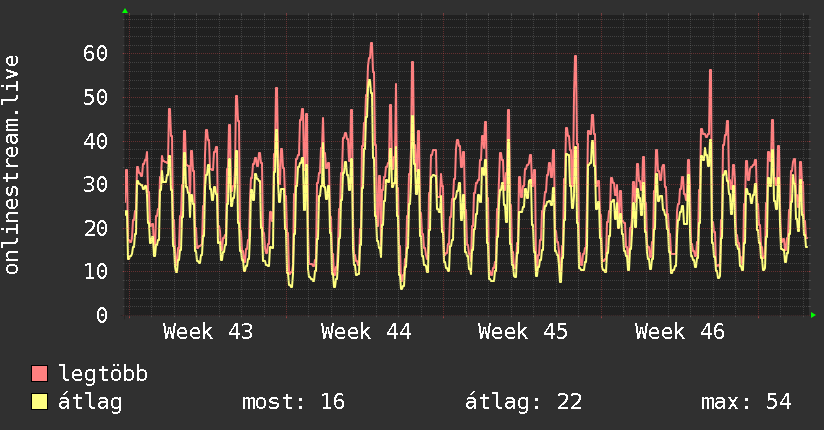Click the Week 44 axis label
824x430 pixels.
point(366,332)
